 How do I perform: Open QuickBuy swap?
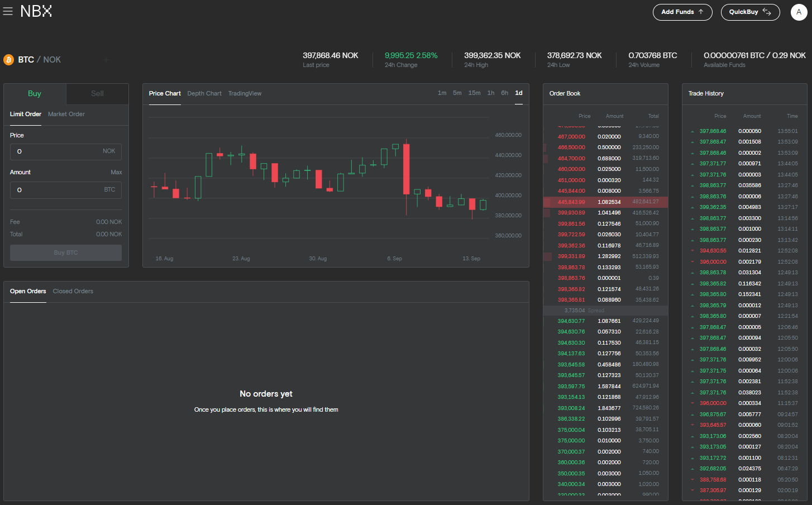[749, 12]
